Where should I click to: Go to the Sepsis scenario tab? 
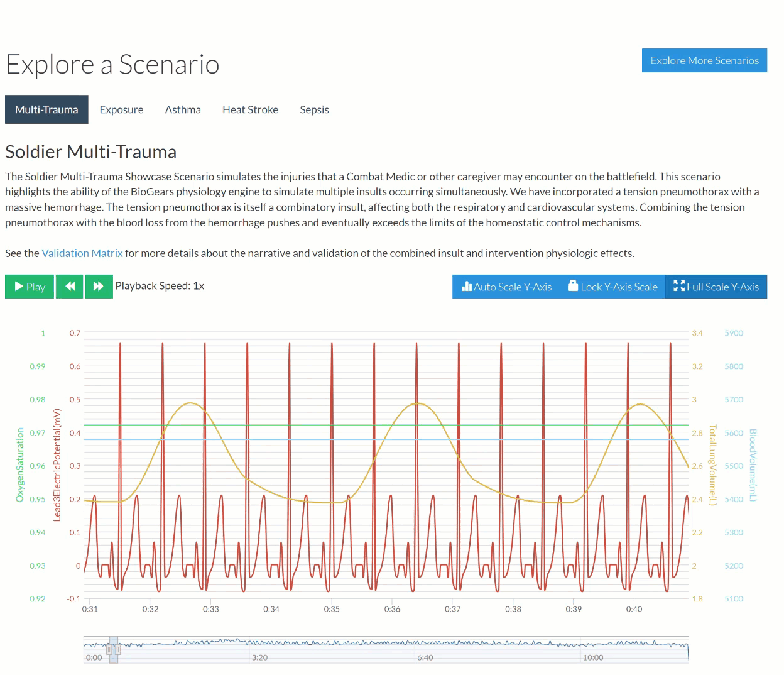click(x=314, y=109)
